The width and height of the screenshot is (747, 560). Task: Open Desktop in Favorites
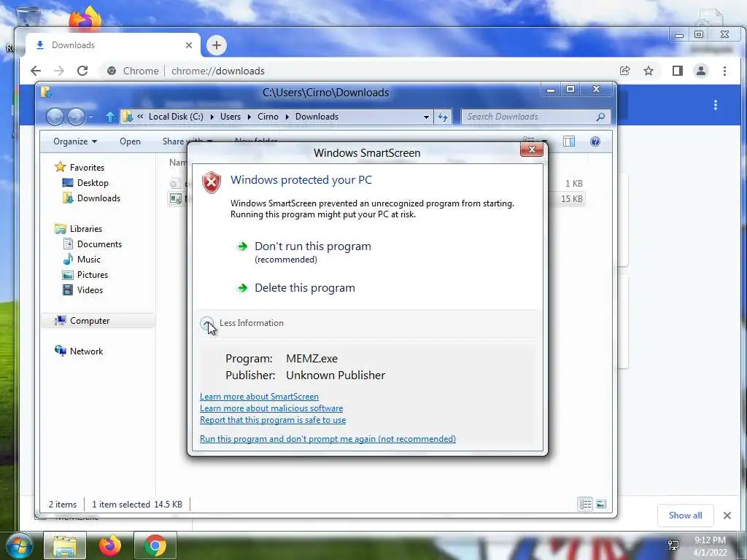[93, 183]
